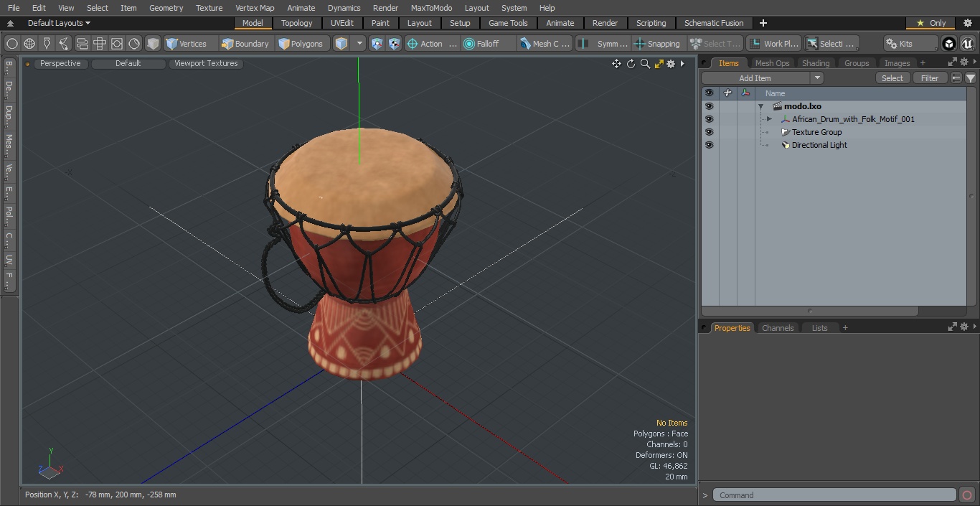
Task: Toggle the Symmetry option
Action: pyautogui.click(x=603, y=44)
